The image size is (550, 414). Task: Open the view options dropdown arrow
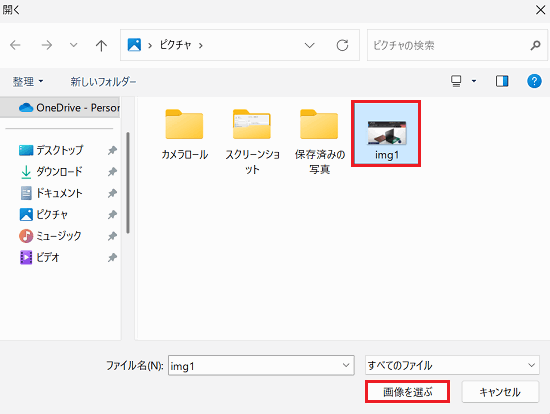[x=474, y=81]
